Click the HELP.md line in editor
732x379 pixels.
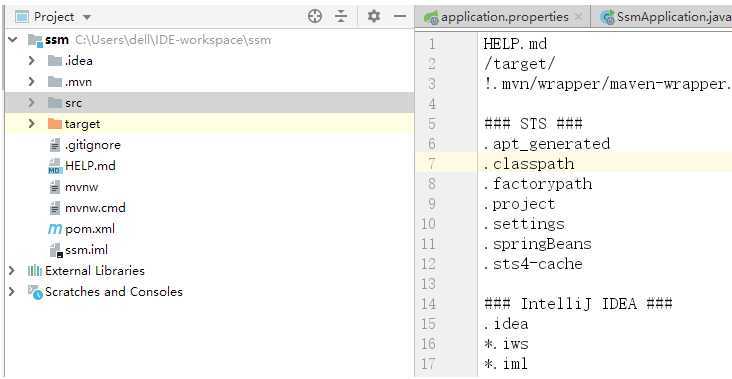pyautogui.click(x=515, y=44)
